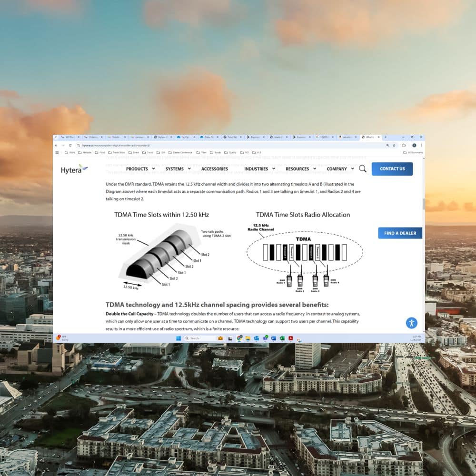The width and height of the screenshot is (476, 476).
Task: Open the INDUSTRIES navigation item
Action: coord(256,169)
